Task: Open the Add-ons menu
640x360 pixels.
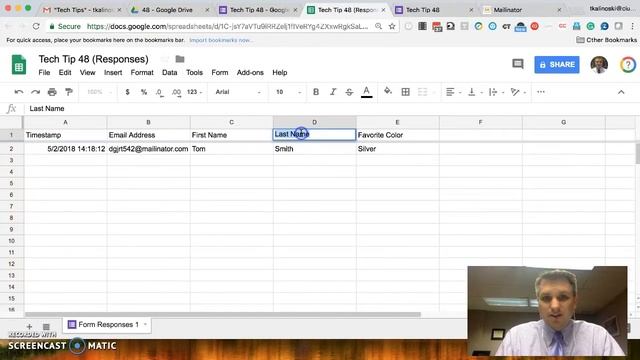Action: (x=250, y=73)
